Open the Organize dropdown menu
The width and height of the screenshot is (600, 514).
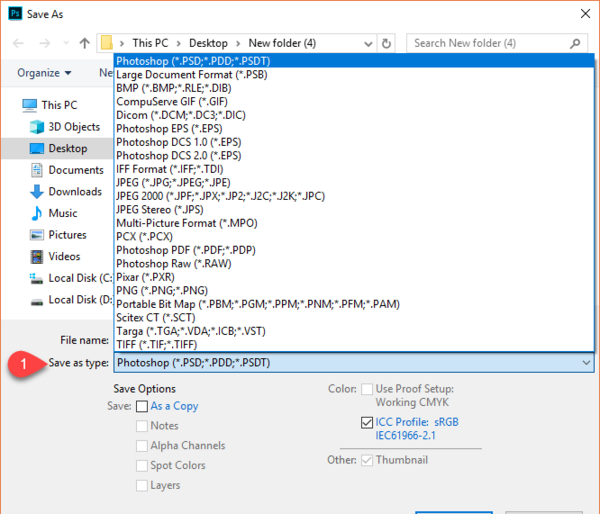click(x=44, y=73)
